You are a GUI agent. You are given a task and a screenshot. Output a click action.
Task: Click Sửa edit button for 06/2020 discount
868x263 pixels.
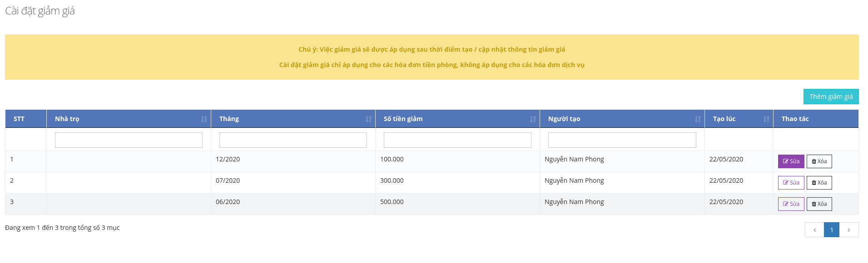coord(791,204)
